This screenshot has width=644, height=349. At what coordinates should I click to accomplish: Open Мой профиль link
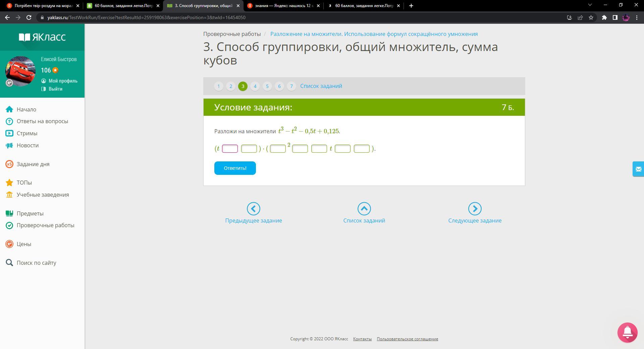(63, 81)
